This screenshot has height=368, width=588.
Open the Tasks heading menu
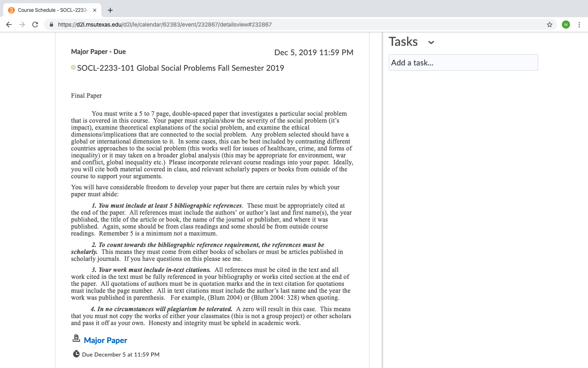403,42
